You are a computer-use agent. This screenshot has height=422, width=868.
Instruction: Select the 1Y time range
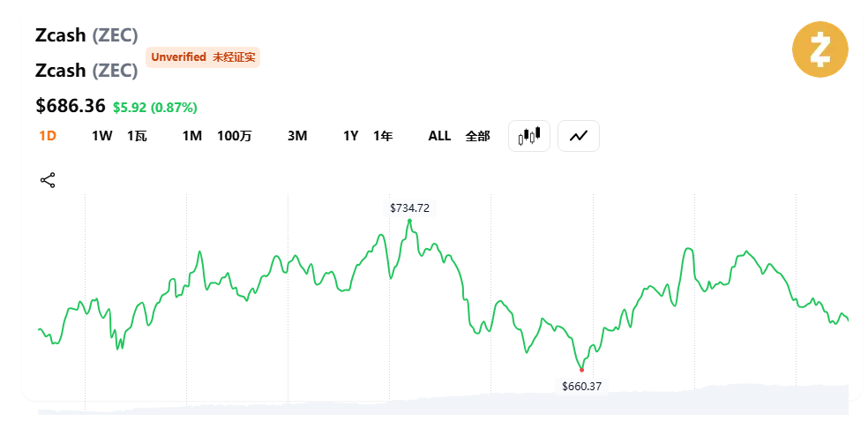(x=351, y=136)
